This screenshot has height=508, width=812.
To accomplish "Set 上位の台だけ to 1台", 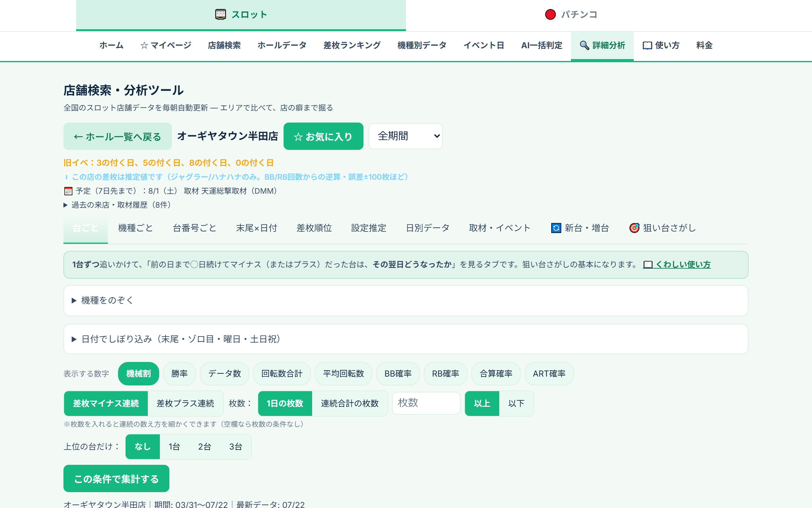I will pos(174,446).
